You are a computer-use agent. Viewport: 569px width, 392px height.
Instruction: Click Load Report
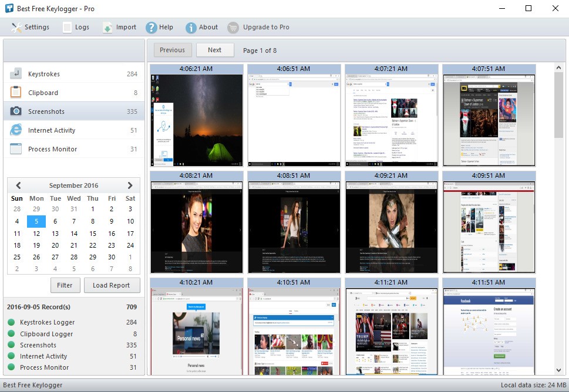112,285
